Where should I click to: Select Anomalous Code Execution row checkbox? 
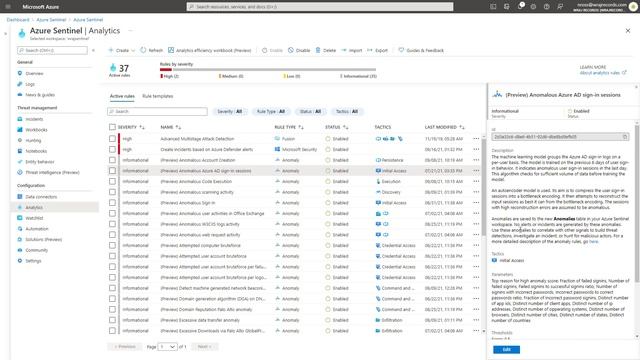112,181
